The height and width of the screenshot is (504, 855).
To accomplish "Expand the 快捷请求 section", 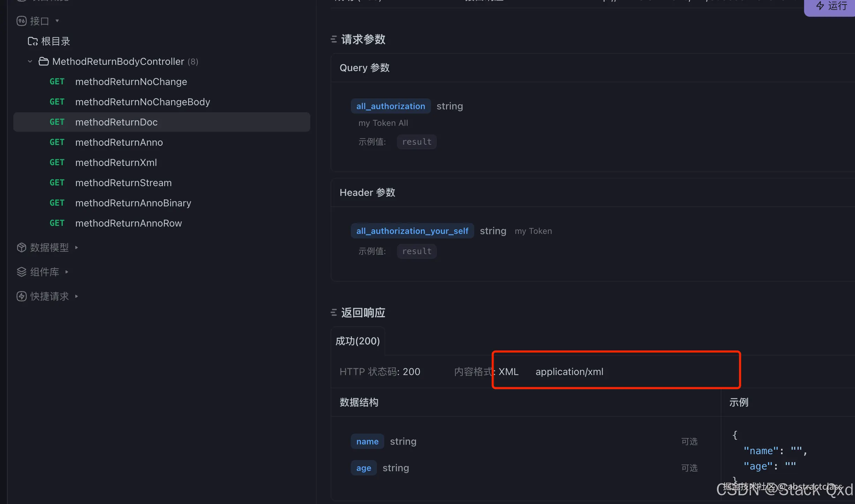I will point(76,296).
